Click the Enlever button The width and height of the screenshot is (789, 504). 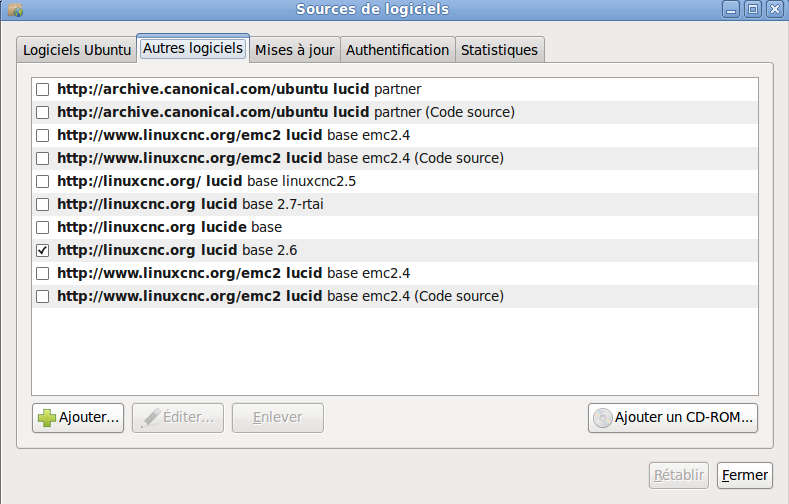point(278,418)
